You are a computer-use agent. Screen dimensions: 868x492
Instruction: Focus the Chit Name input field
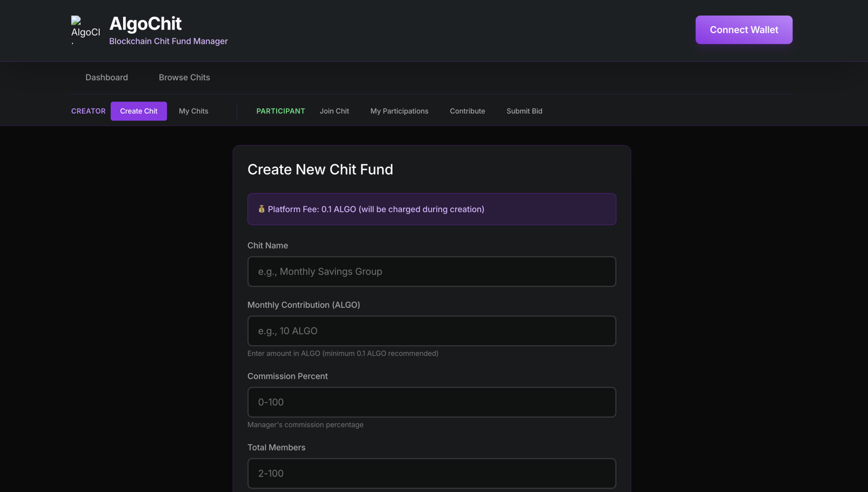[x=431, y=272]
